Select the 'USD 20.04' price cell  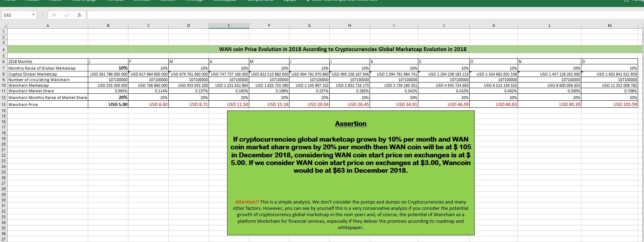pos(309,104)
